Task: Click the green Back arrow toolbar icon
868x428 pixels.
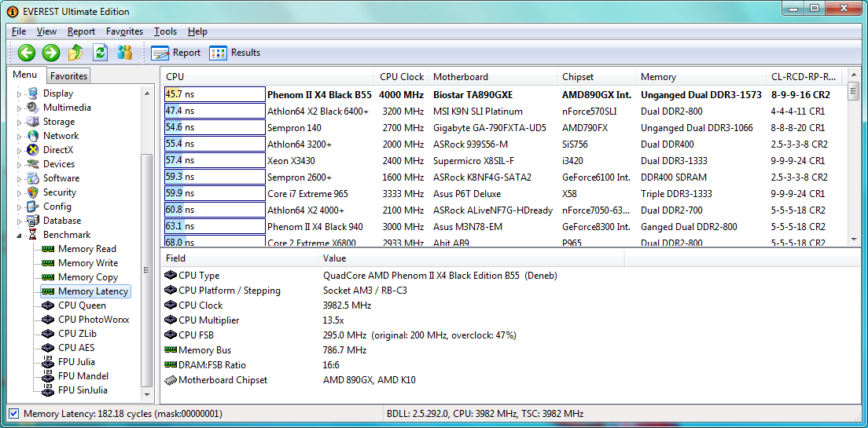Action: (26, 53)
